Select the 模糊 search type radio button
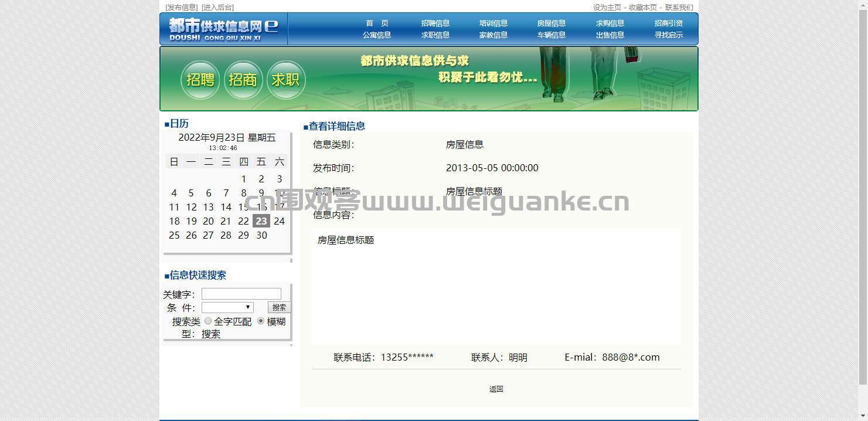The height and width of the screenshot is (421, 868). point(261,321)
